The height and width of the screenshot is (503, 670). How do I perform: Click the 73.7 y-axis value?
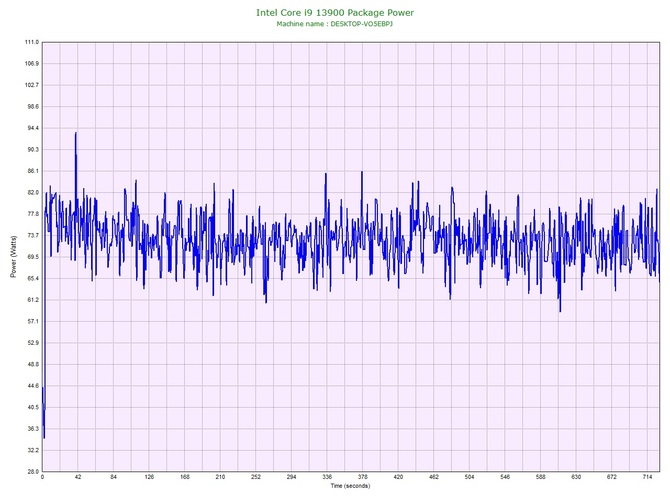pos(33,235)
